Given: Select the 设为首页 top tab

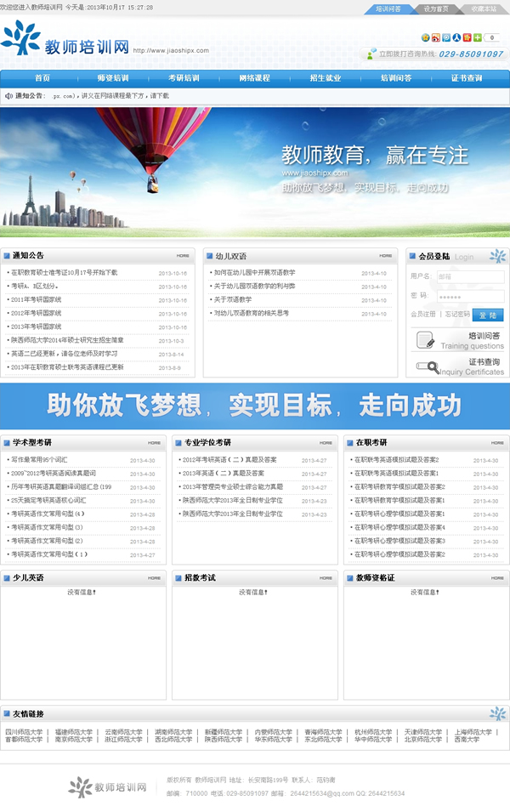Looking at the screenshot, I should point(436,9).
